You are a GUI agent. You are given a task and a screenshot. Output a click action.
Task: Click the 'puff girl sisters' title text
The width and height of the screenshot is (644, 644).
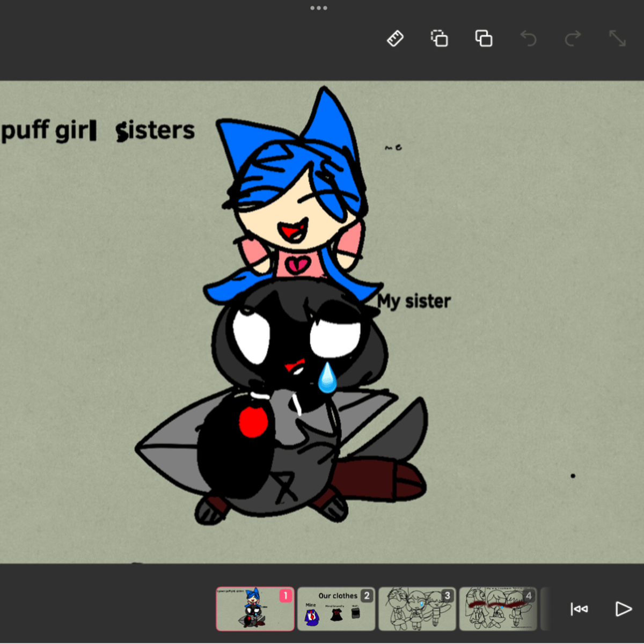98,130
